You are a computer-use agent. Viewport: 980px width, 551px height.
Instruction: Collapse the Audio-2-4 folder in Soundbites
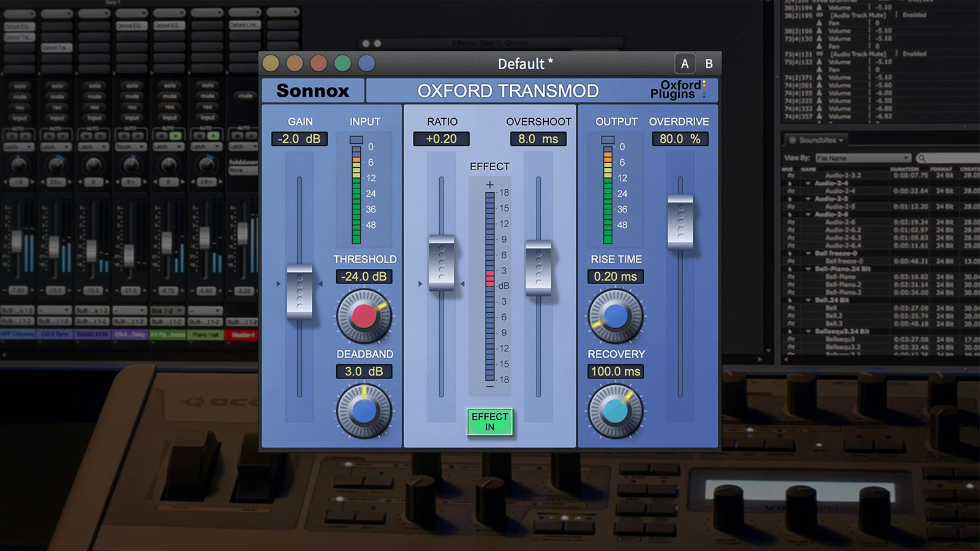point(809,183)
